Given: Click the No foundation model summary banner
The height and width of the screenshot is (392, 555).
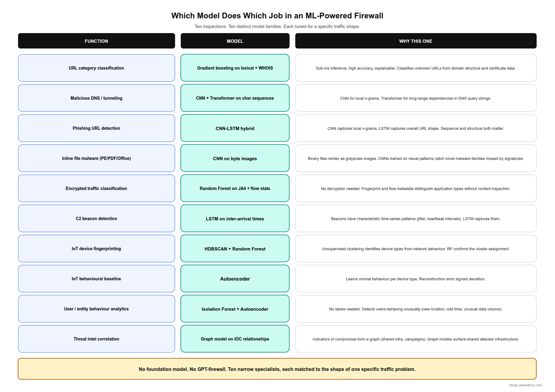Looking at the screenshot, I should [x=277, y=369].
